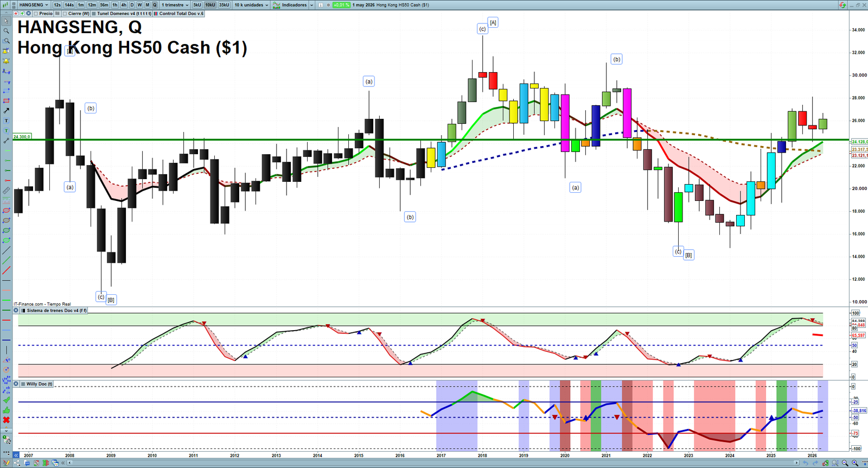This screenshot has width=868, height=468.
Task: Open the chat bubble icon in bottom bar
Action: point(27,463)
